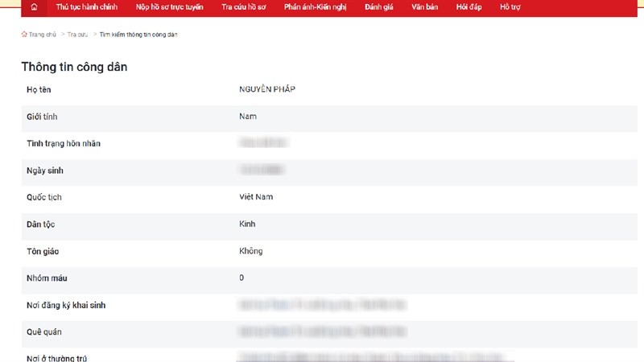Click the Giới tính value Nam

(x=248, y=117)
